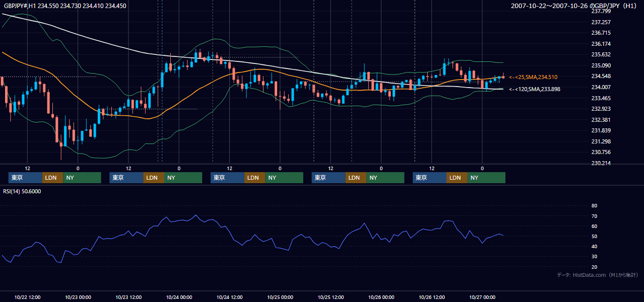
Task: Click the 10/26 00:00 date label
Action: coord(381,297)
